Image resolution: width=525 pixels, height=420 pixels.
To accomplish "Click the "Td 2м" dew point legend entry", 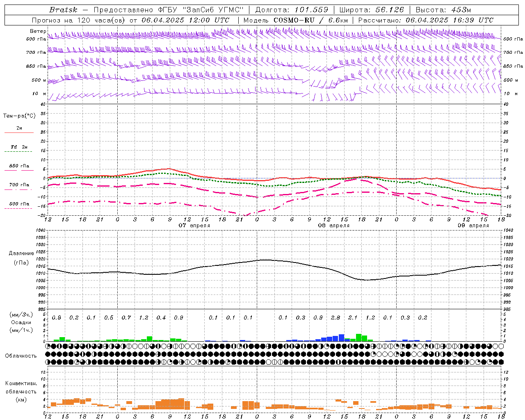I will pyautogui.click(x=19, y=147).
